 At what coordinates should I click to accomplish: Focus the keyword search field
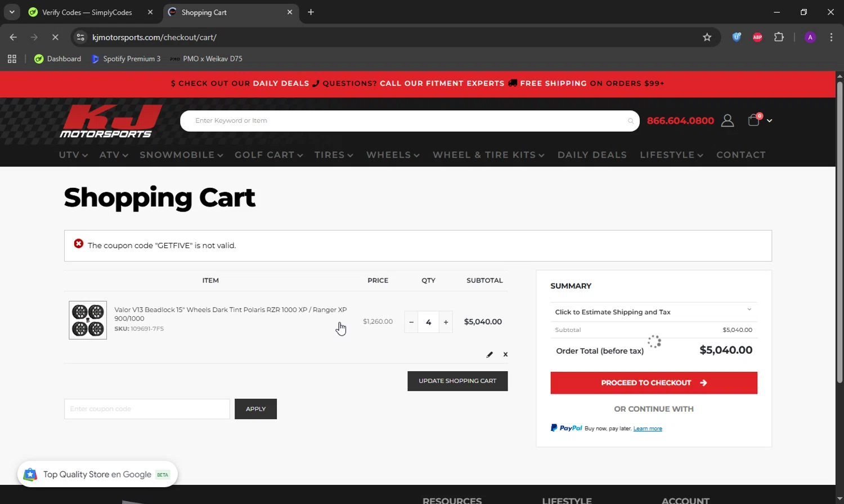pos(410,120)
